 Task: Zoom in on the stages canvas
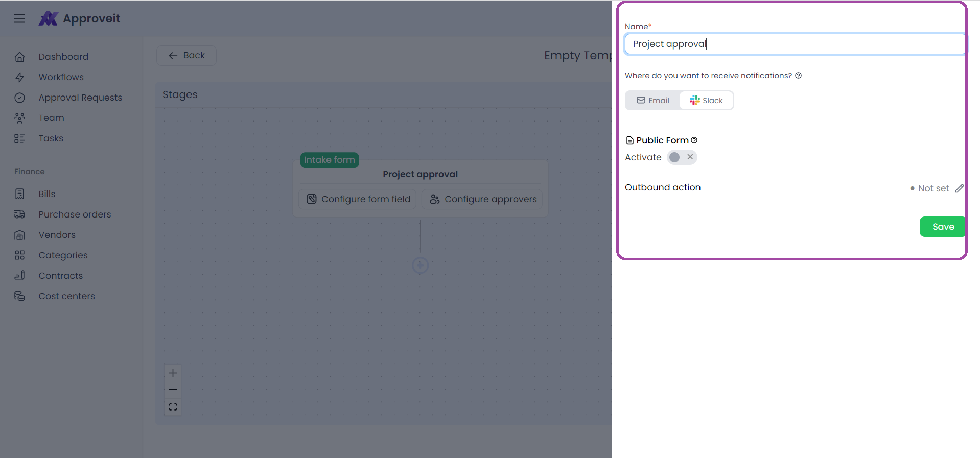(173, 373)
